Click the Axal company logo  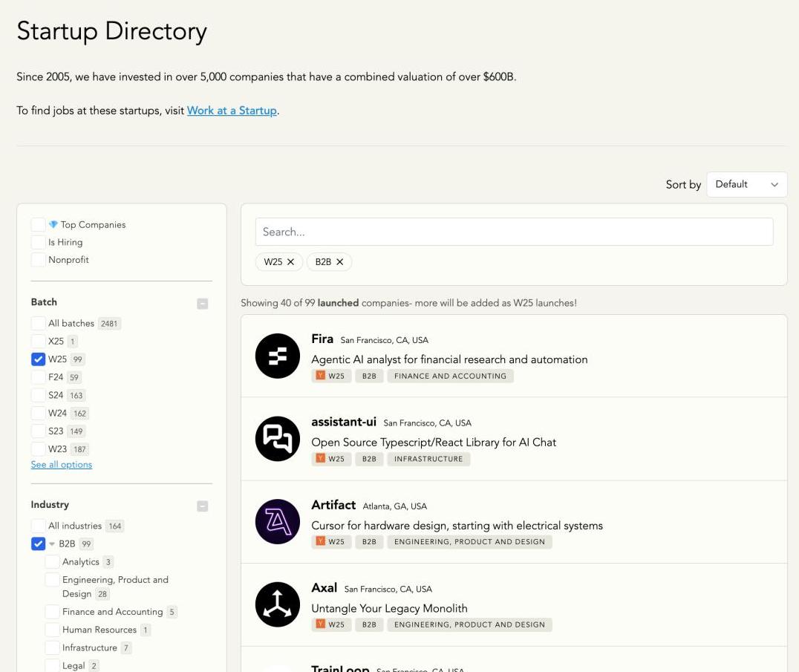click(277, 604)
